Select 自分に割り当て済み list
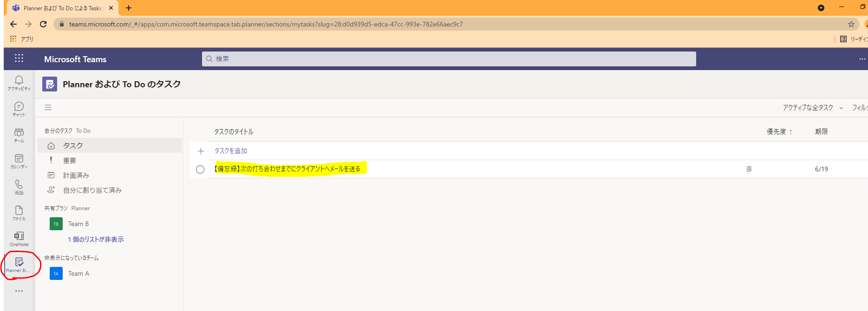 click(110, 190)
